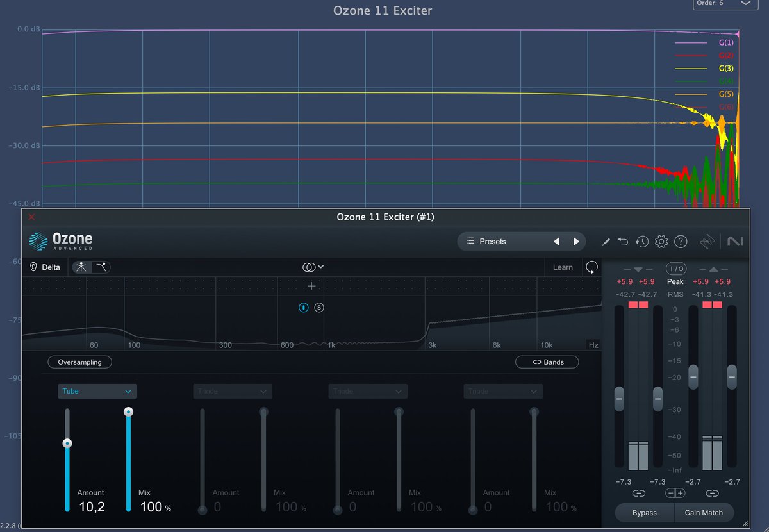Click the iZotope signature icon

(707, 242)
